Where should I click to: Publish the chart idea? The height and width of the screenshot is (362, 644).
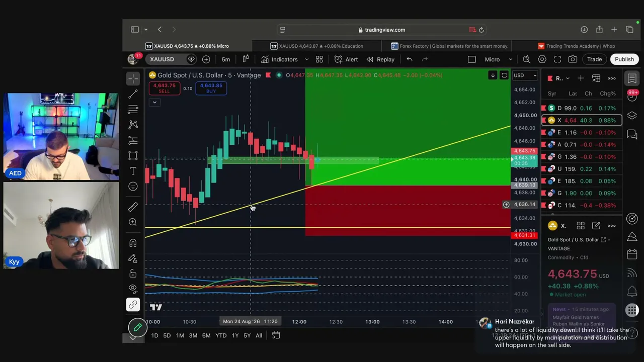pos(624,59)
